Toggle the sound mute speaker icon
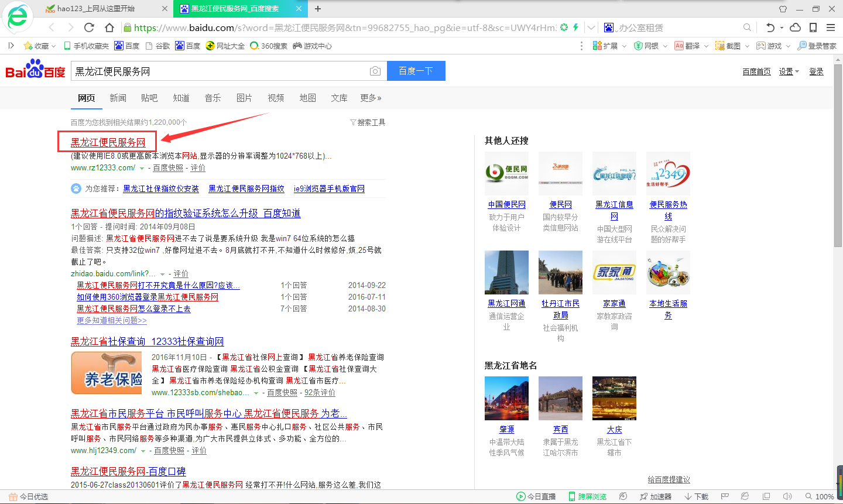 787,496
